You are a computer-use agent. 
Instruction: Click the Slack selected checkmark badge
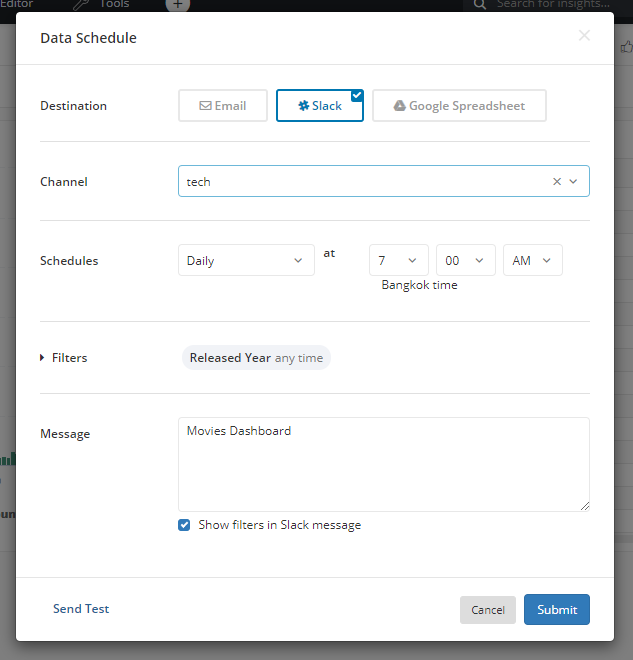click(357, 96)
